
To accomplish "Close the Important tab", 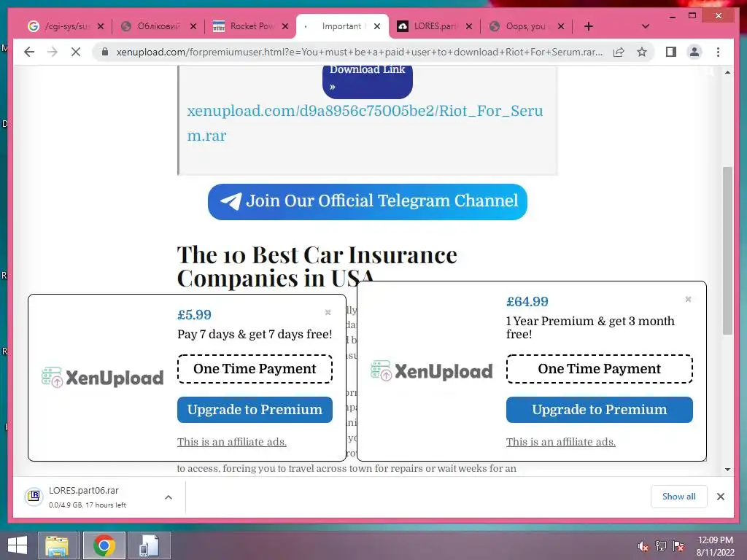I will (x=377, y=26).
